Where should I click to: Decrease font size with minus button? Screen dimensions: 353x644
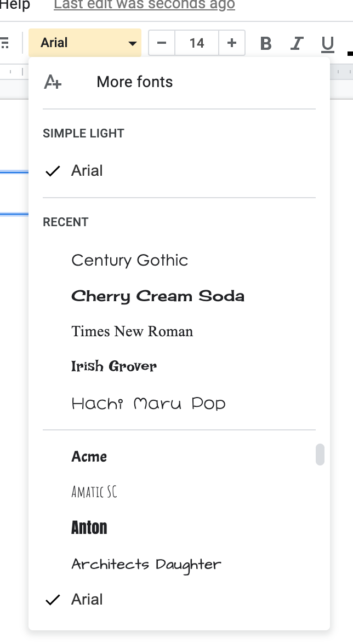click(162, 43)
